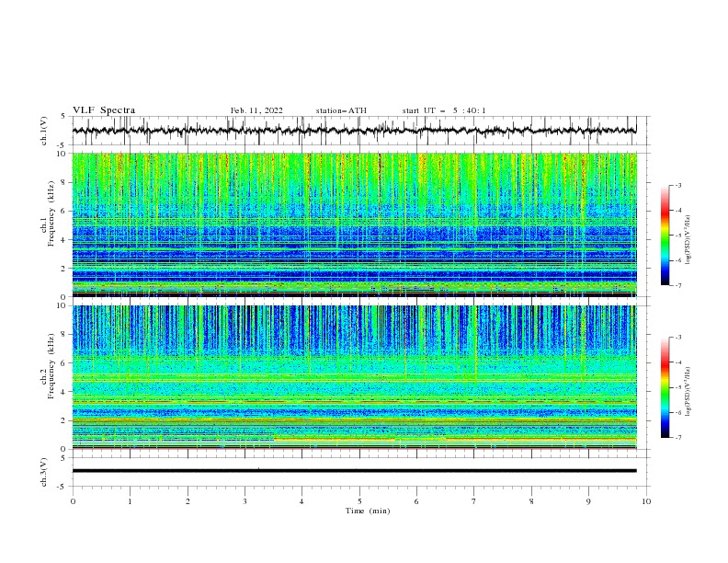The height and width of the screenshot is (563, 728).
Task: Click the ch.2 spectrogram color scale bar
Action: coord(665,387)
